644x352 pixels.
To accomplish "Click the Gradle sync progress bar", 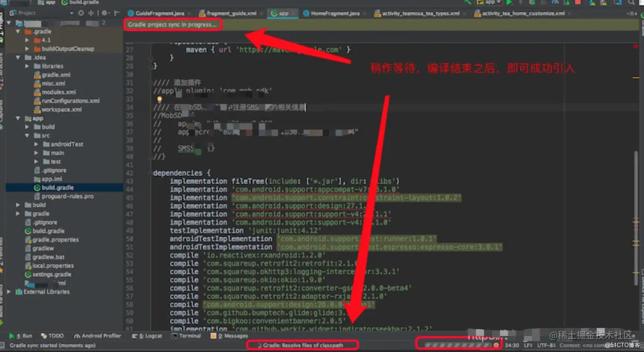I will point(458,345).
